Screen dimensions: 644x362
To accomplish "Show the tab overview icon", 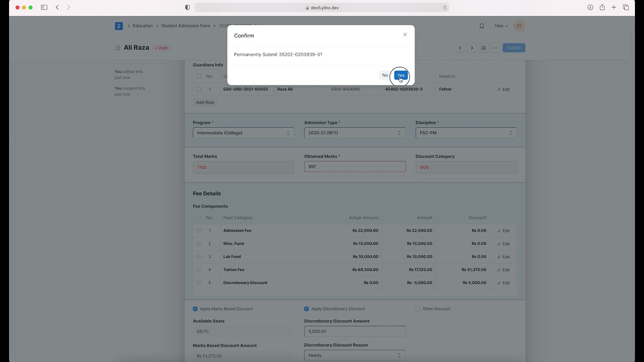I will coord(626,8).
